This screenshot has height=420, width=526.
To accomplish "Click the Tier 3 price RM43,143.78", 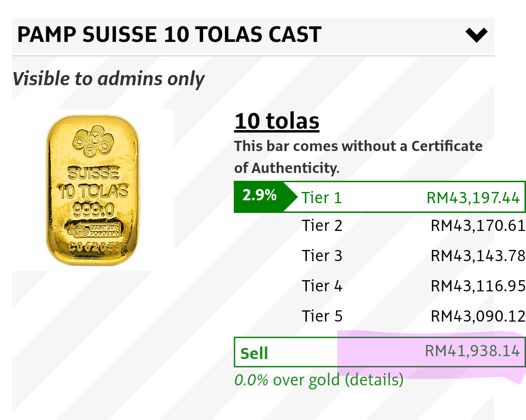I will point(477,256).
